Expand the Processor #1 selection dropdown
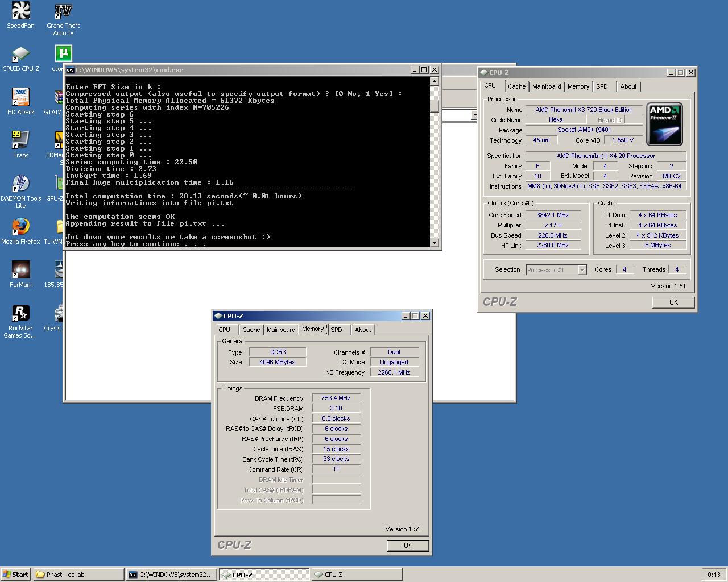The height and width of the screenshot is (582, 728). 582,270
